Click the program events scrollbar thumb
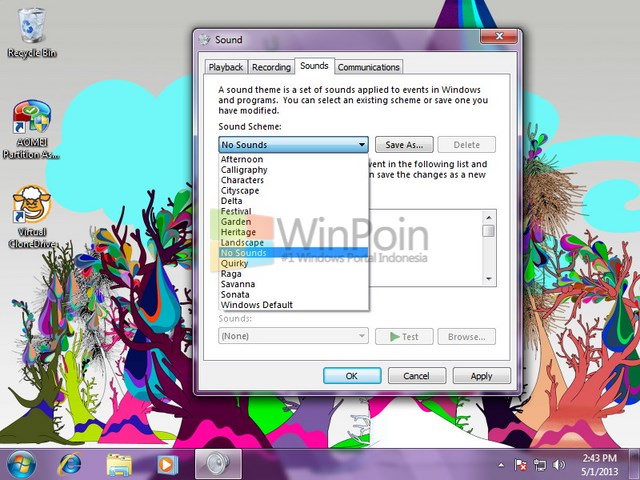This screenshot has width=640, height=480. coord(489,231)
